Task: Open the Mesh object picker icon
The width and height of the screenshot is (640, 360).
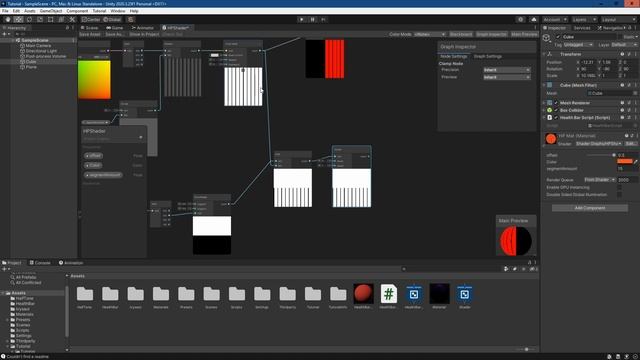Action: [x=635, y=93]
